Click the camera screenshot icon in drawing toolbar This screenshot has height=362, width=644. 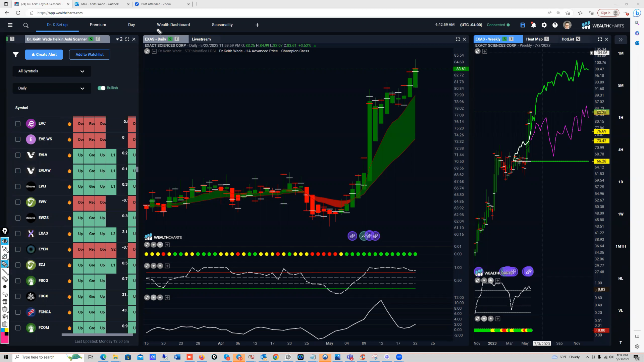tap(5, 317)
